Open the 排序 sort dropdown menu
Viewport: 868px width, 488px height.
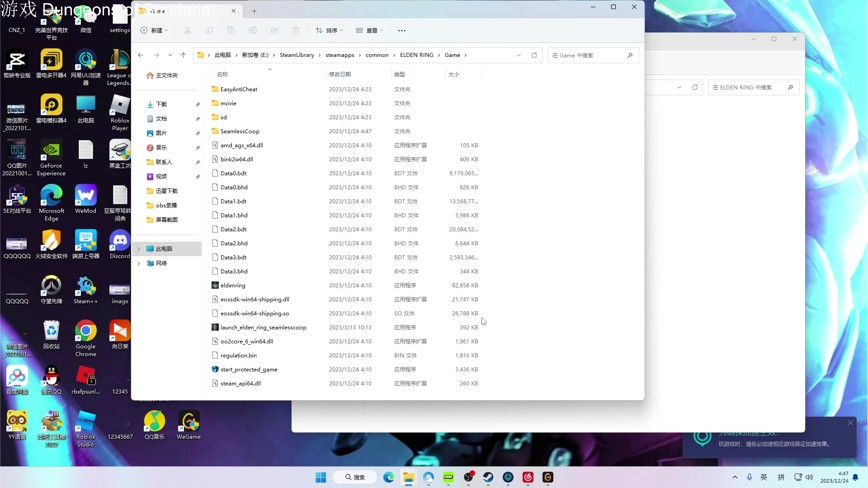(x=329, y=30)
